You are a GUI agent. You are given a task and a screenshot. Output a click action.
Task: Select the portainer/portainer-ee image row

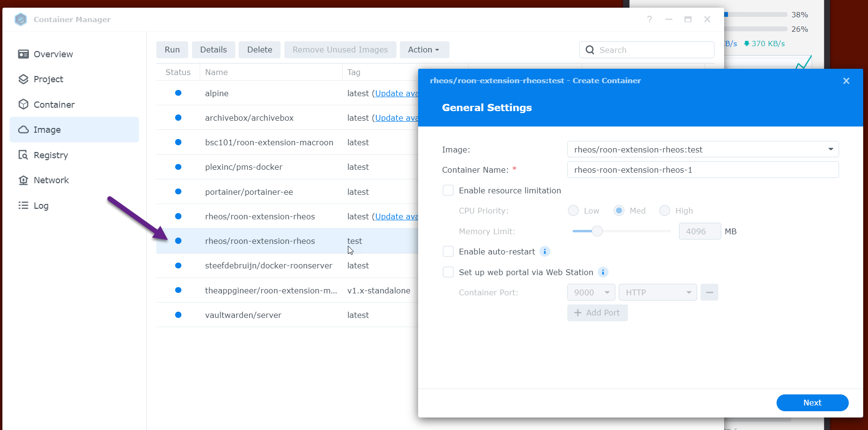[x=287, y=191]
